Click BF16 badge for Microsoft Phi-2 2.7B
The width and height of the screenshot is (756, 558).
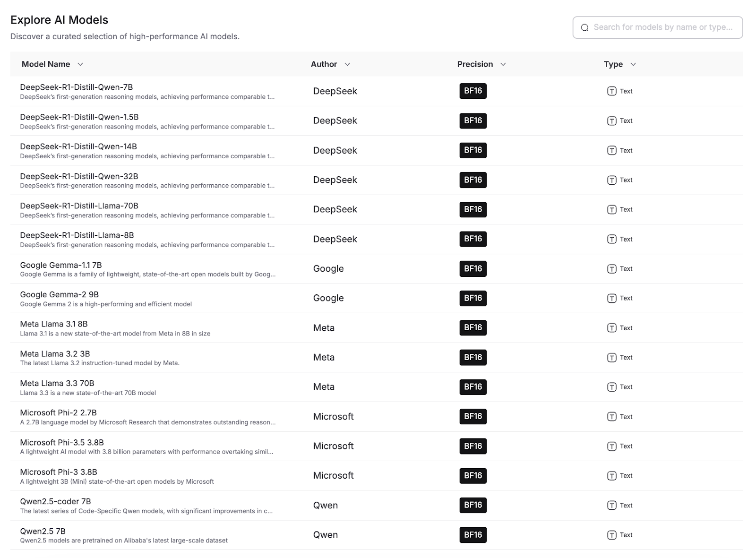coord(473,416)
